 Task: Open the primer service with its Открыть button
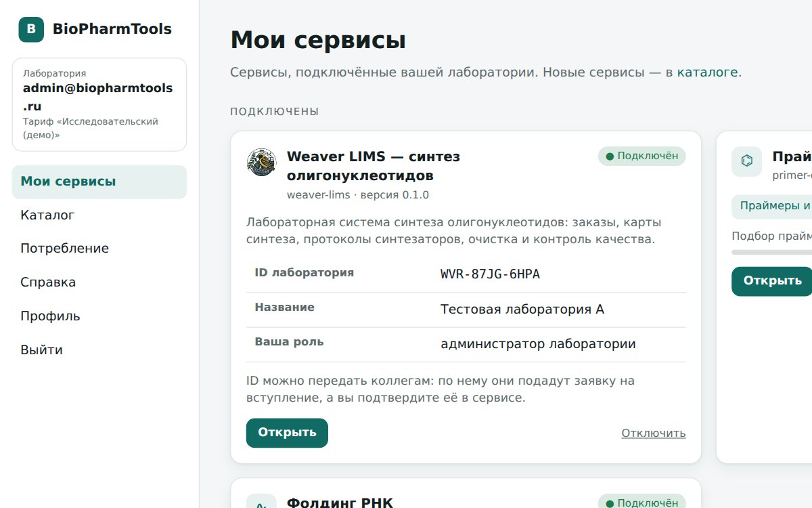click(772, 281)
